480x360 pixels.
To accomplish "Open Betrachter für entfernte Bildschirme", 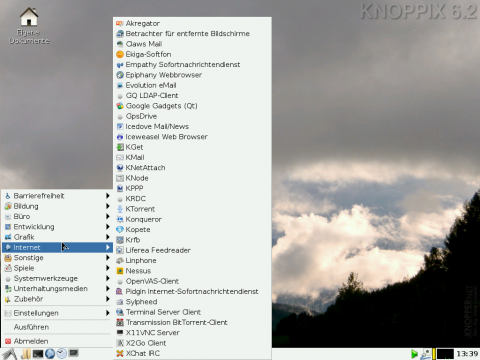I will click(x=192, y=34).
